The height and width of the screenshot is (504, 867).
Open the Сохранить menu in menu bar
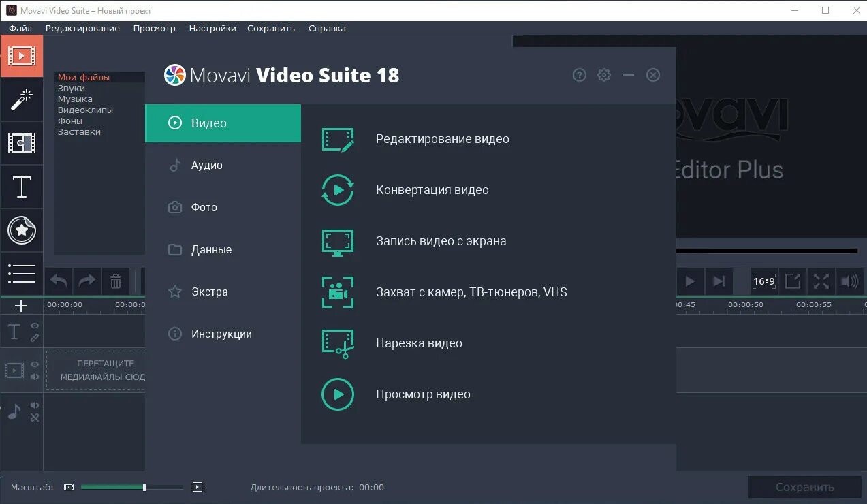click(271, 29)
